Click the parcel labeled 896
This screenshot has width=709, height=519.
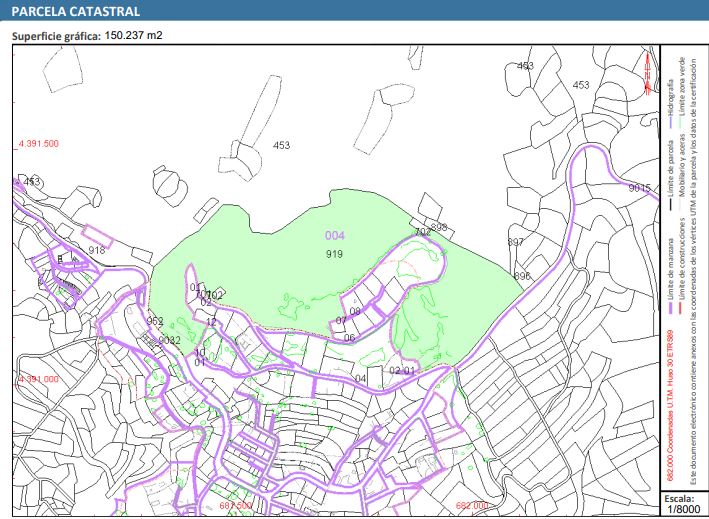522,276
